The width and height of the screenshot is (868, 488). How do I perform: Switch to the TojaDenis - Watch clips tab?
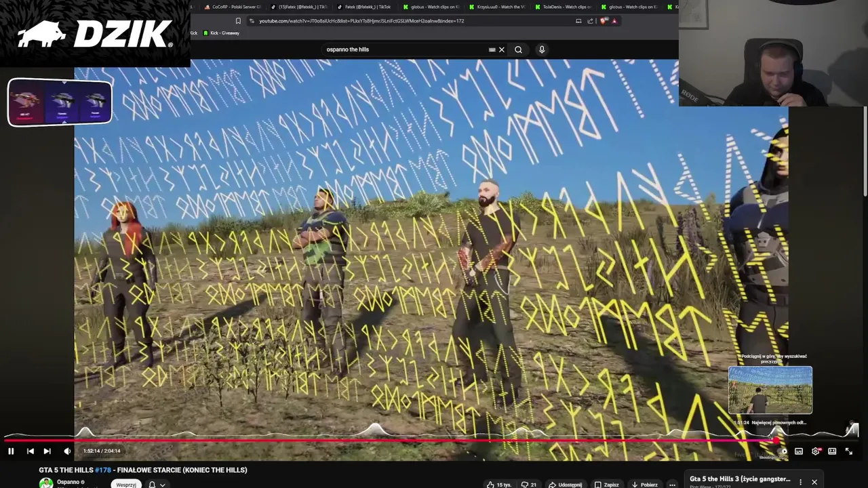point(563,7)
